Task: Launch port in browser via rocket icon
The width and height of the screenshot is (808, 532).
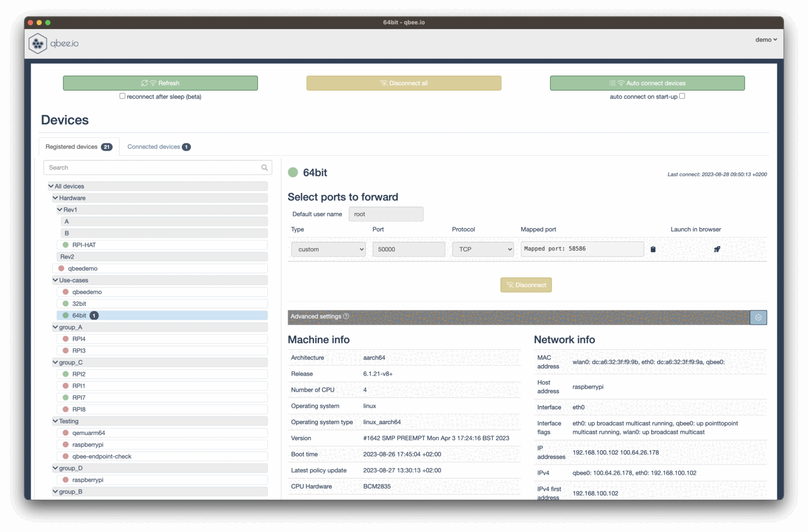Action: tap(717, 249)
